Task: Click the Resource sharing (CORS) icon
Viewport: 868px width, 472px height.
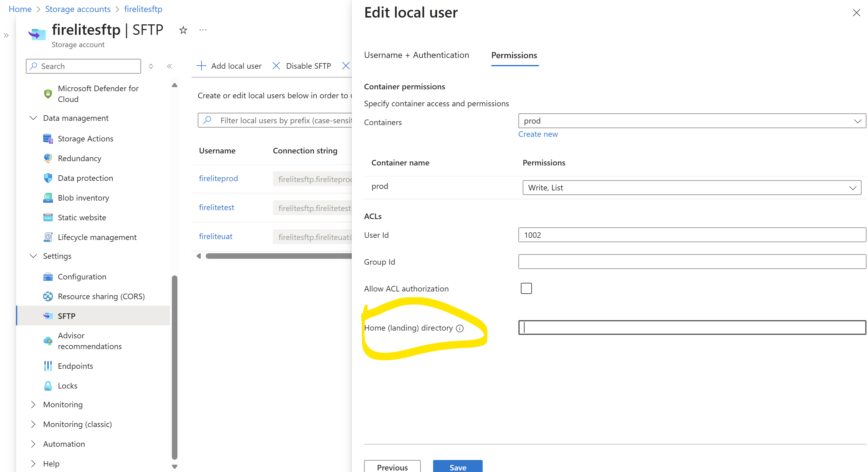Action: click(x=48, y=296)
